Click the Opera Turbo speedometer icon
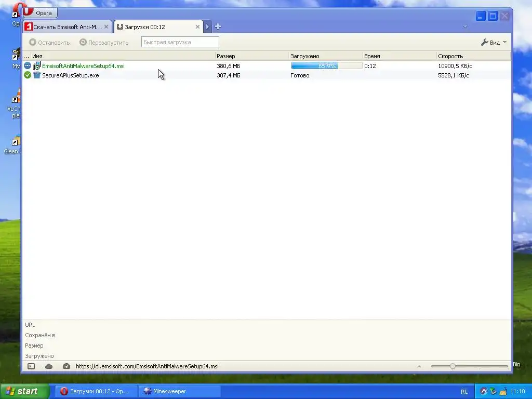Screen dimensions: 532x399 66,366
